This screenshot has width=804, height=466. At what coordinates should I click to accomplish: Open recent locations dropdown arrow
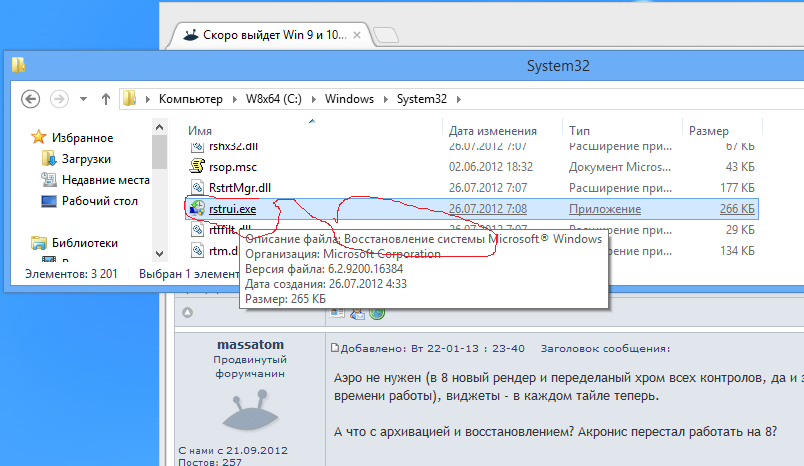(x=83, y=99)
